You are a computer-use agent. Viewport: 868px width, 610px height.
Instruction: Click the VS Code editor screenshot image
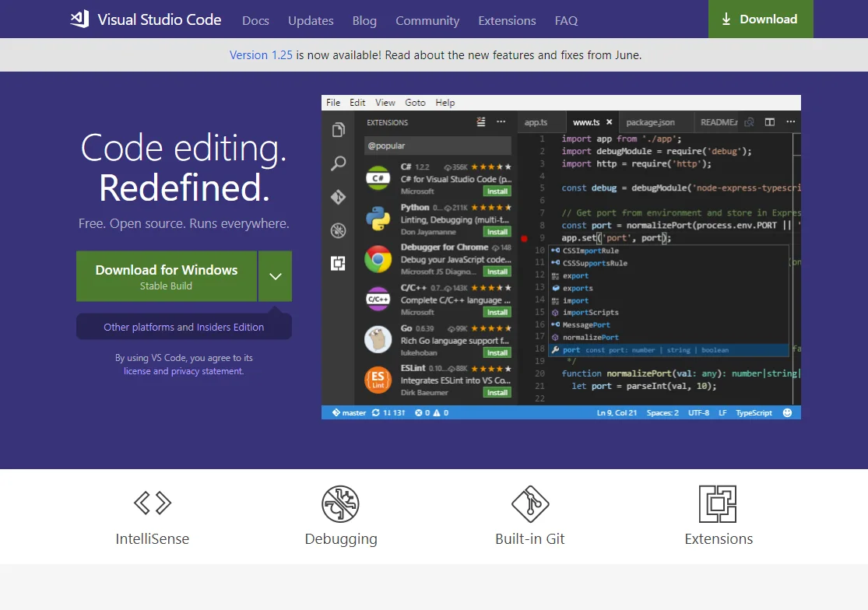561,257
